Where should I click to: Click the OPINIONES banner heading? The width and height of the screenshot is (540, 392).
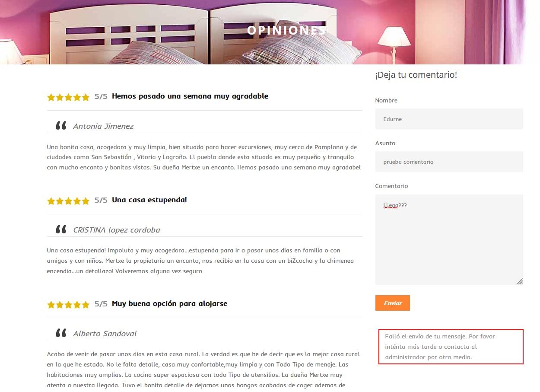point(287,30)
